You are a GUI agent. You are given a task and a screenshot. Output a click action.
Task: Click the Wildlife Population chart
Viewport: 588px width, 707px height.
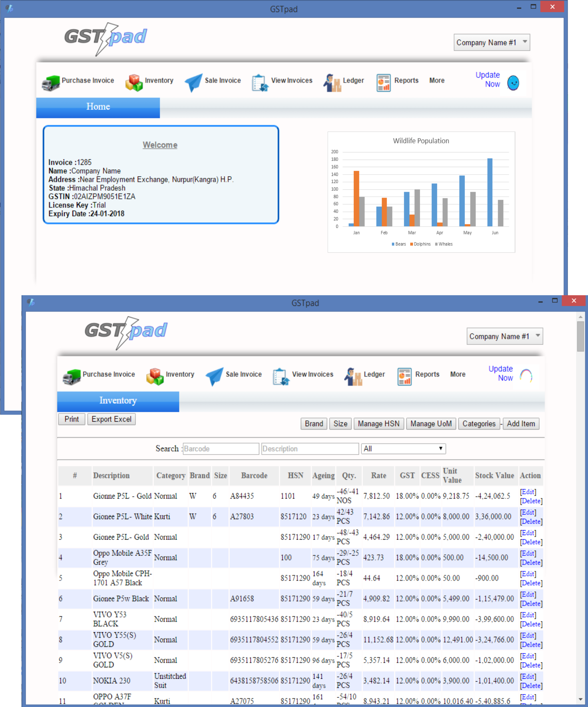[421, 192]
